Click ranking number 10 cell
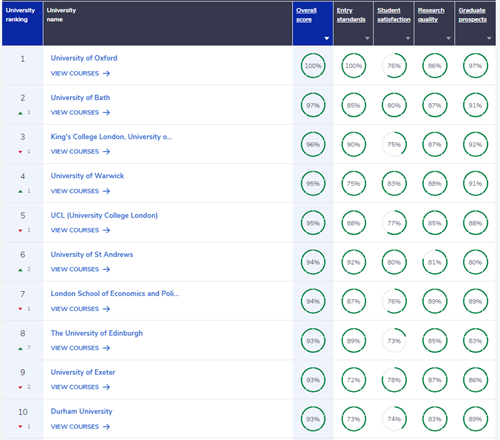The image size is (500, 440). coord(23,419)
